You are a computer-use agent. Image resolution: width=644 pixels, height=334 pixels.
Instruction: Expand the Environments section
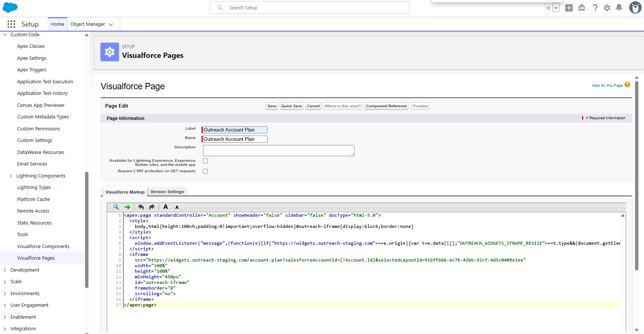click(5, 294)
